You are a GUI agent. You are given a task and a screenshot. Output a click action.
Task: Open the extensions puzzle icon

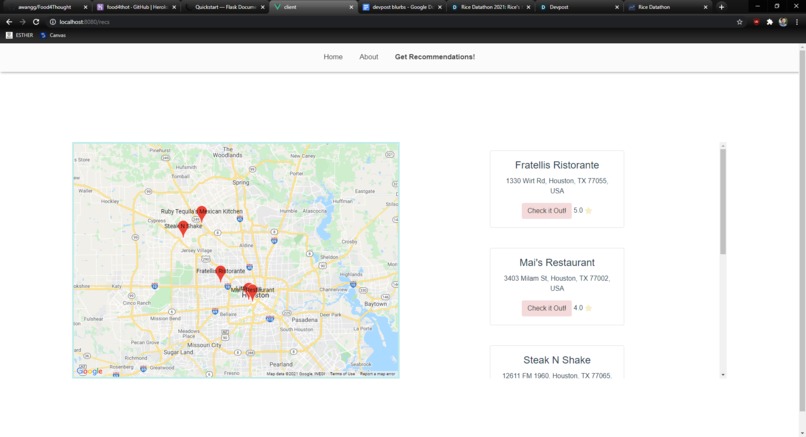click(770, 22)
